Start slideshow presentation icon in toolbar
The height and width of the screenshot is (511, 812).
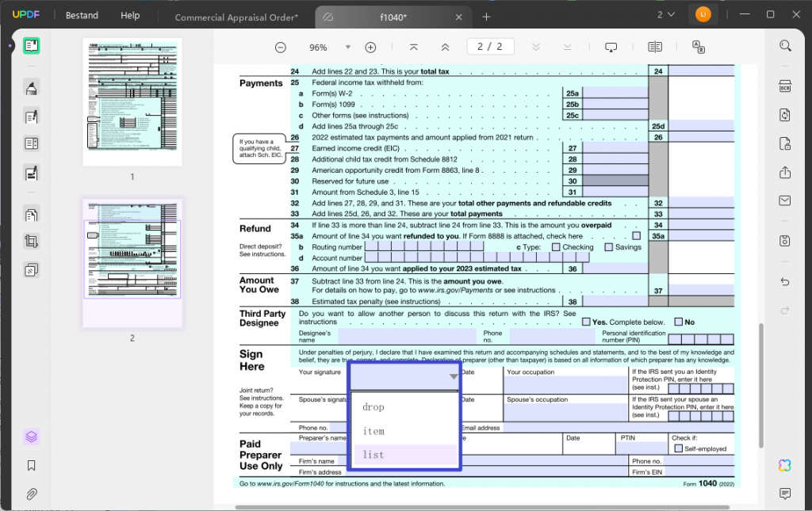(x=611, y=48)
